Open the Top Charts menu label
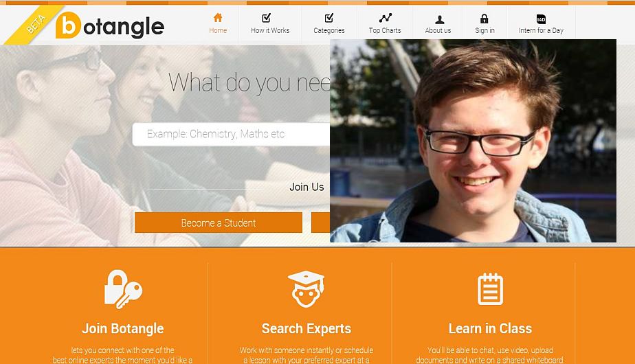635x364 pixels. (385, 30)
